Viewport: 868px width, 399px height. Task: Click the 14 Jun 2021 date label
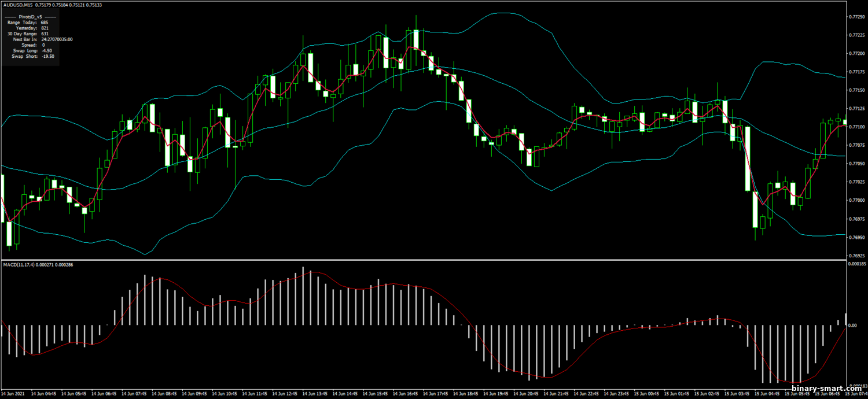pos(12,394)
